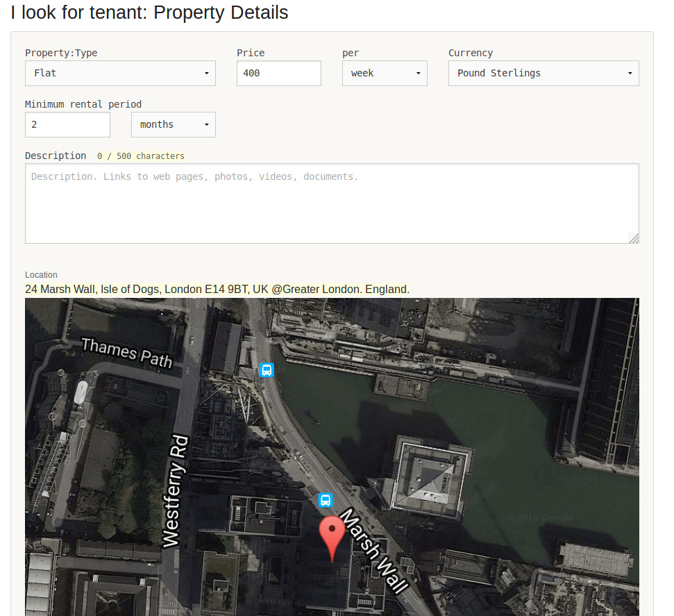Expand the 'per' dropdown set to week
Screen dimensions: 674x616
pos(384,74)
